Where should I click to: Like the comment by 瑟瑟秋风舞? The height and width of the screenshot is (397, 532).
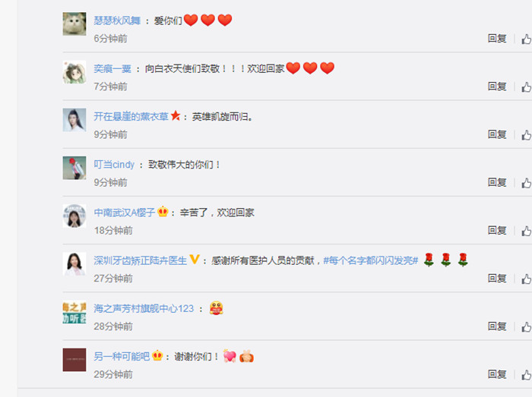coord(527,39)
